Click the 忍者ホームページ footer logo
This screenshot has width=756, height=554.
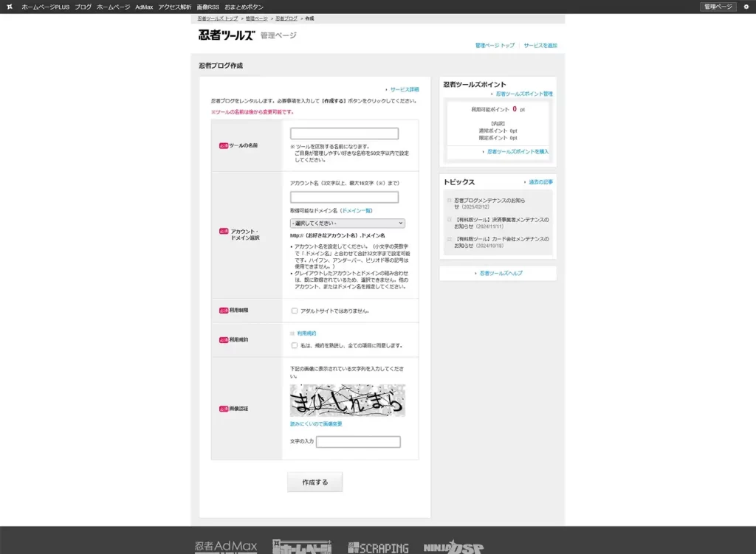[302, 547]
